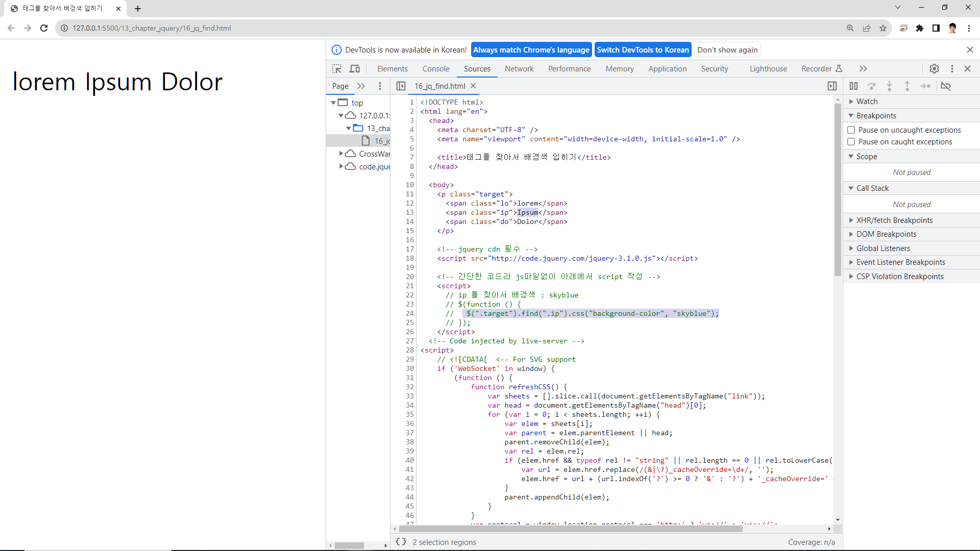Pretty print the source with braces icon

[x=401, y=542]
